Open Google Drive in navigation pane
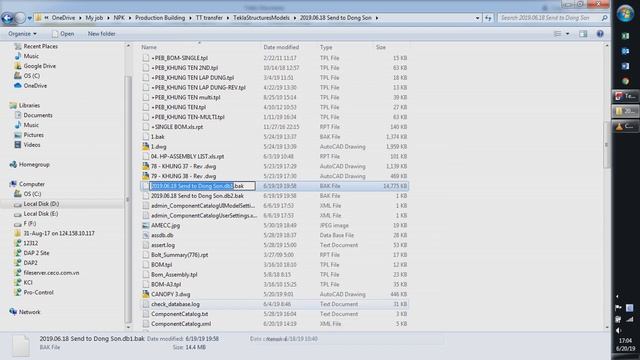This screenshot has height=360, width=640. click(39, 66)
